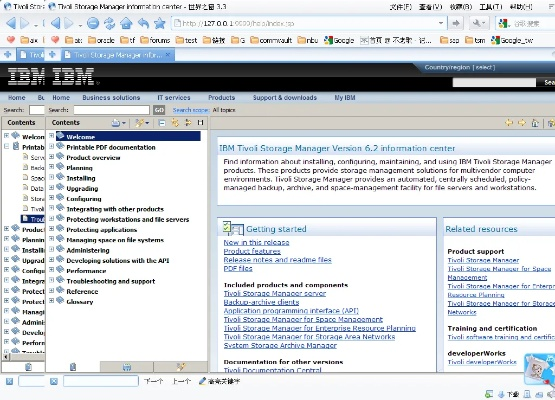The image size is (555, 400).
Task: Click the 下载 download icon in status bar
Action: point(501,394)
